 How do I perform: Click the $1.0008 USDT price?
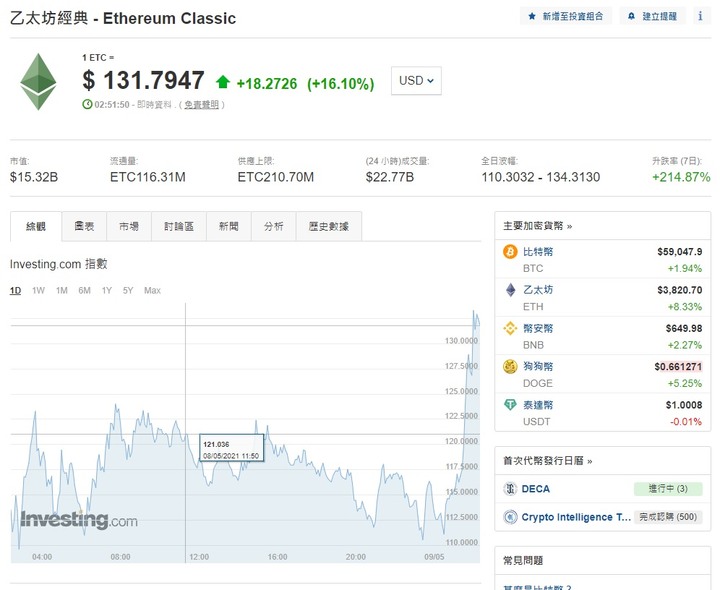[x=684, y=405]
